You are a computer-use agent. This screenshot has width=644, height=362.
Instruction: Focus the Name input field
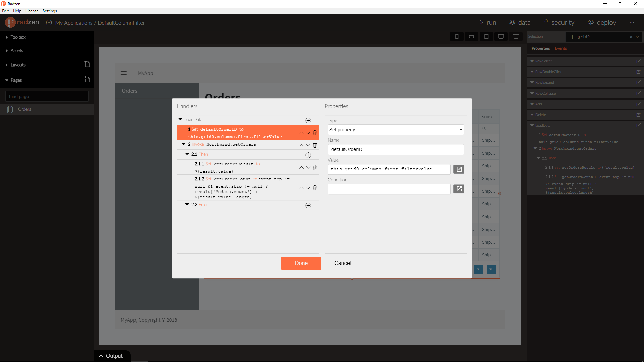tap(396, 149)
